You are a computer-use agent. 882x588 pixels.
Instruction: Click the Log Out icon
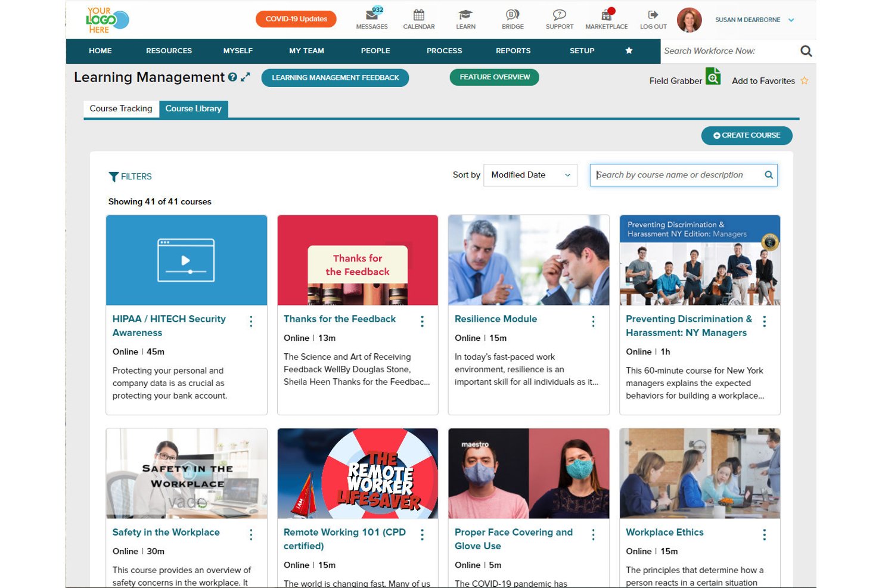point(653,15)
